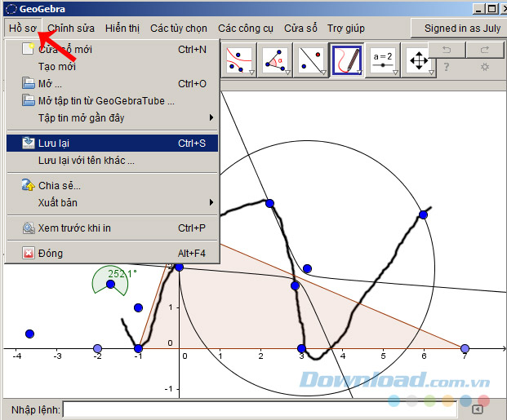Click the blue point at x=3 on axis
The image size is (507, 420).
(x=301, y=348)
